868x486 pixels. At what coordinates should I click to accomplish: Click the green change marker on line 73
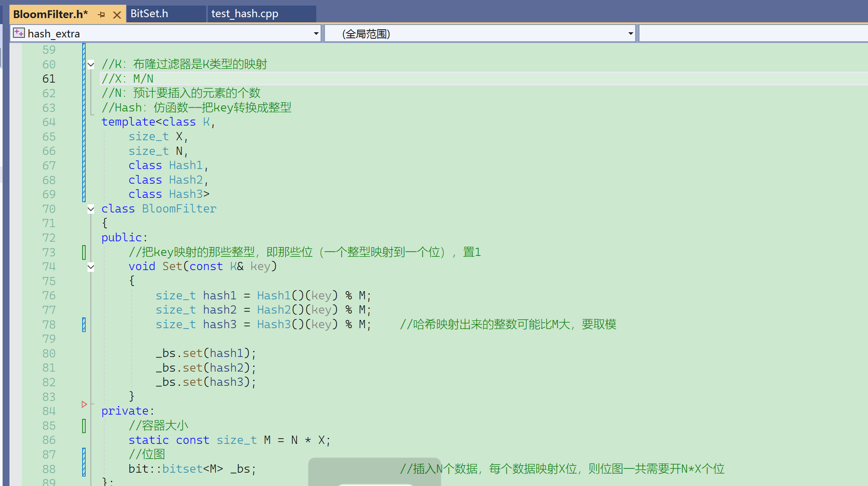pos(84,252)
